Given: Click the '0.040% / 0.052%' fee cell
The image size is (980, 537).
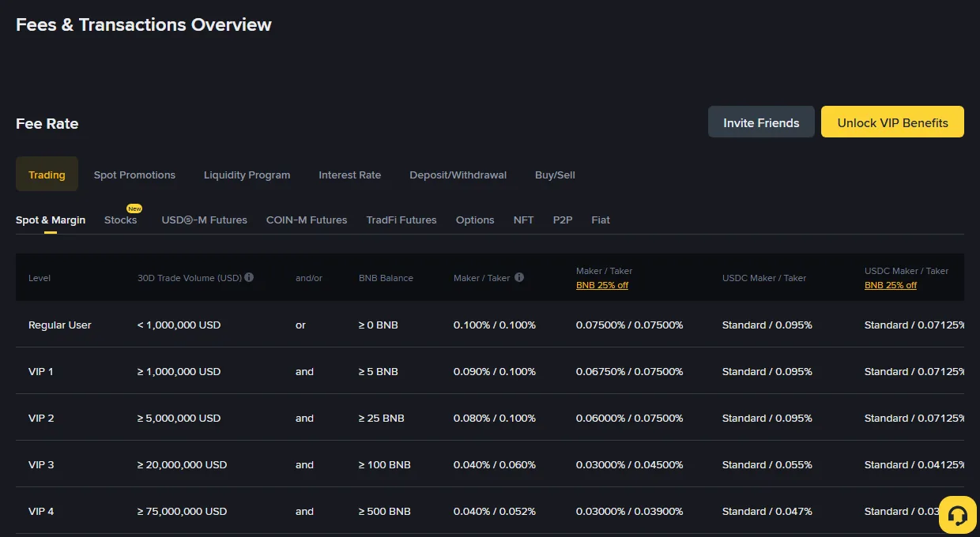Looking at the screenshot, I should click(495, 511).
